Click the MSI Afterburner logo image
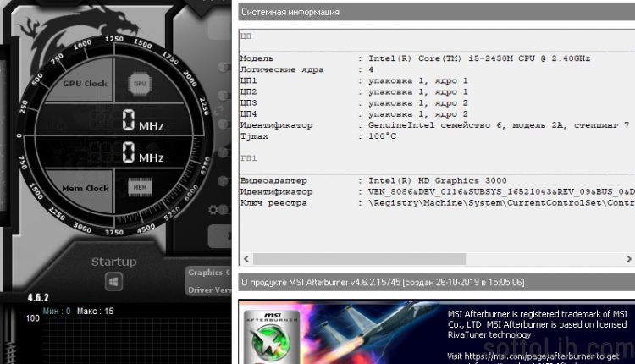The height and width of the screenshot is (364, 635). pyautogui.click(x=271, y=337)
